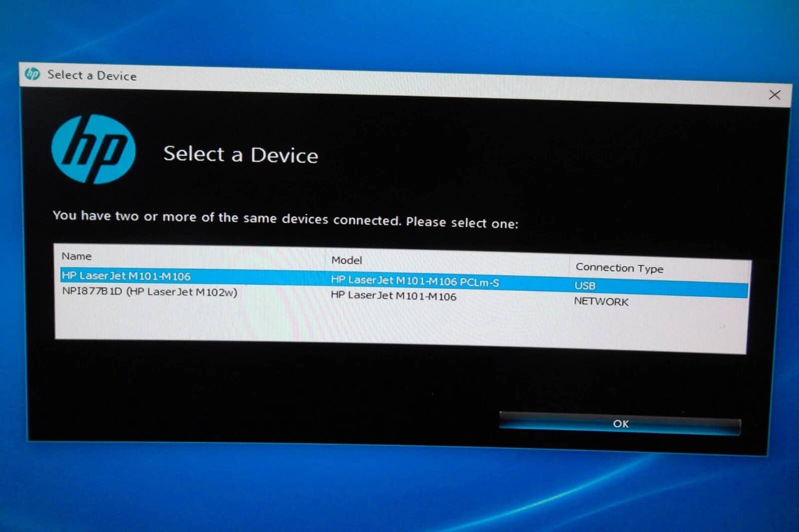Viewport: 799px width, 532px height.
Task: Click the Connection Type column header
Action: point(619,268)
